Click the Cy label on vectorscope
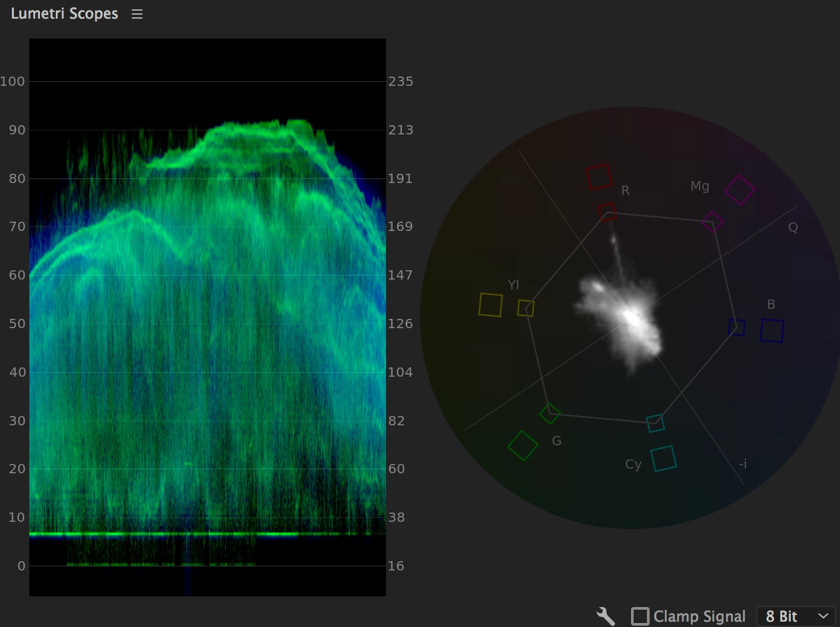The height and width of the screenshot is (627, 840). [x=633, y=465]
